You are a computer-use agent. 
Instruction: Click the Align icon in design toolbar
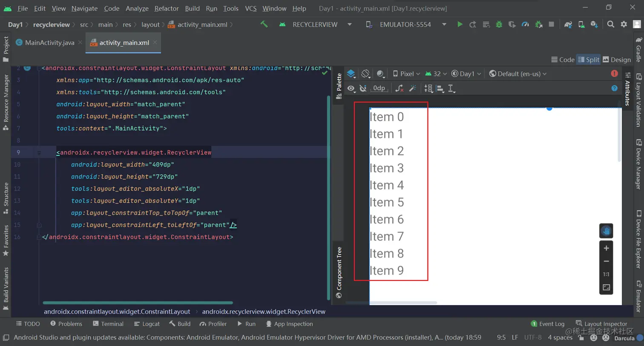[440, 89]
